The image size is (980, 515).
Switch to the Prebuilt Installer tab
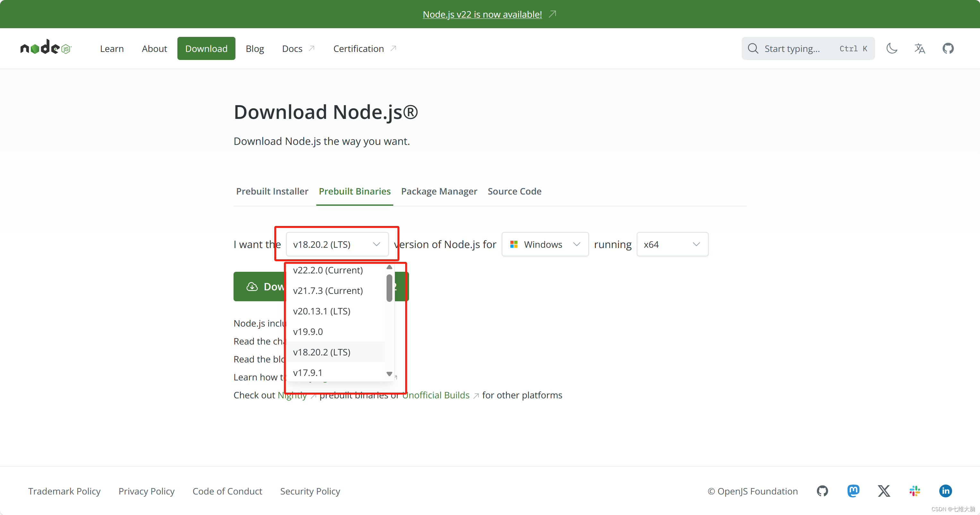pyautogui.click(x=272, y=191)
